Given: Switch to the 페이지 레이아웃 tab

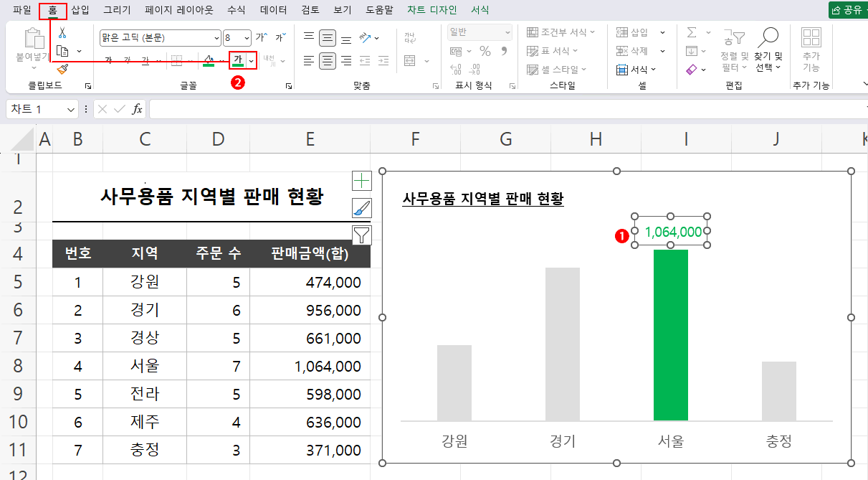Looking at the screenshot, I should point(179,10).
